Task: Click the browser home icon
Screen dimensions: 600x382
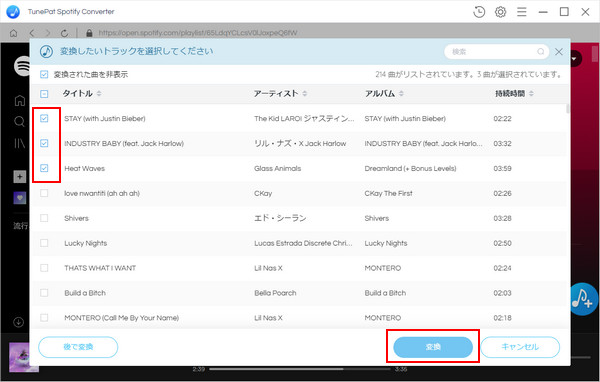Action: pyautogui.click(x=13, y=33)
